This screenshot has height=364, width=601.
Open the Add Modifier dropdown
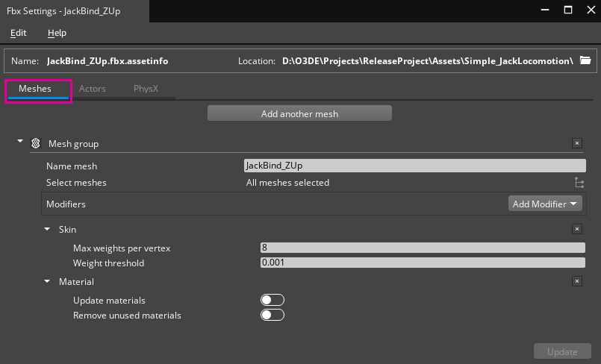(x=546, y=204)
